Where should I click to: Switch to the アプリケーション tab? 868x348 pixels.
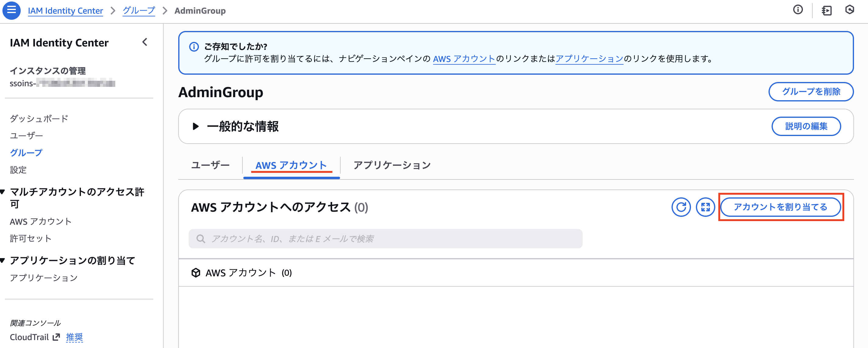click(392, 165)
